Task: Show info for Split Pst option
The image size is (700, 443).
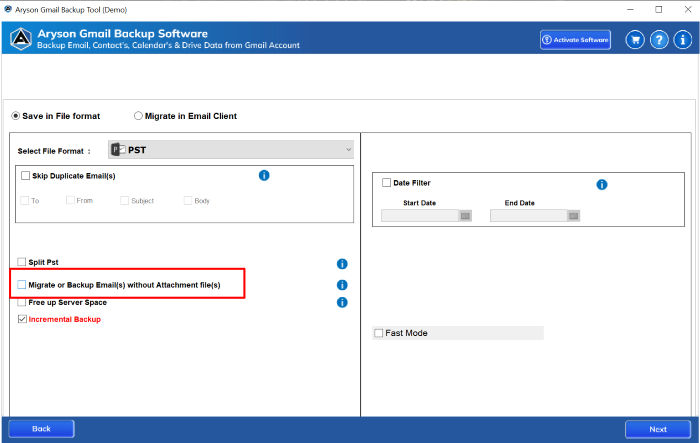Action: pyautogui.click(x=342, y=264)
